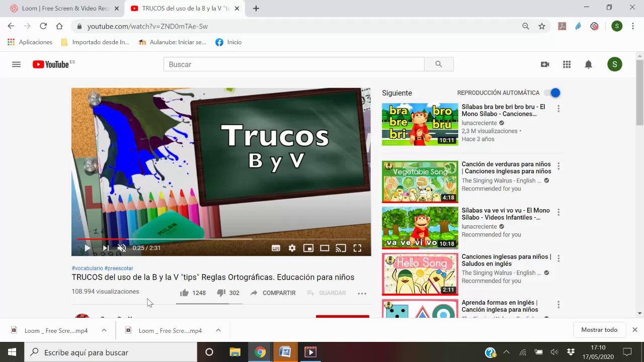Image resolution: width=644 pixels, height=362 pixels.
Task: Click Mostrar todo downloads button
Action: (599, 330)
